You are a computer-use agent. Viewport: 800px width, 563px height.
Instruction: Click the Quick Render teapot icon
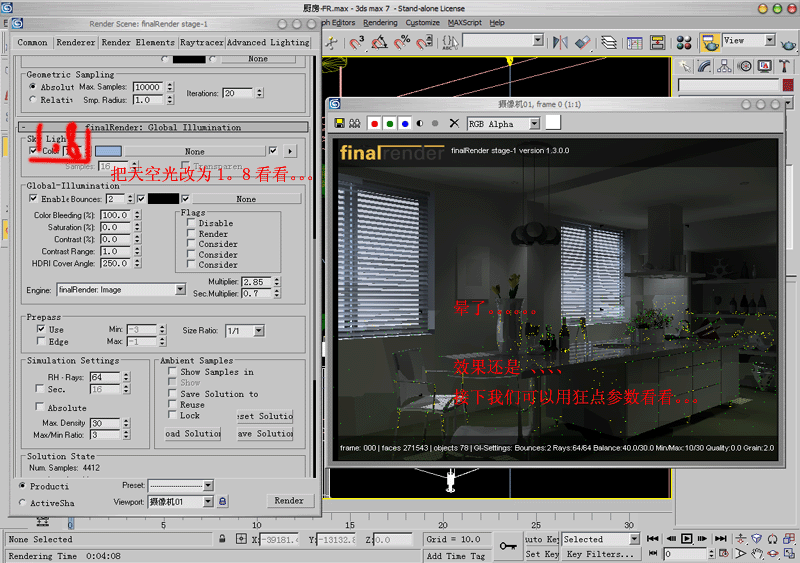[789, 43]
